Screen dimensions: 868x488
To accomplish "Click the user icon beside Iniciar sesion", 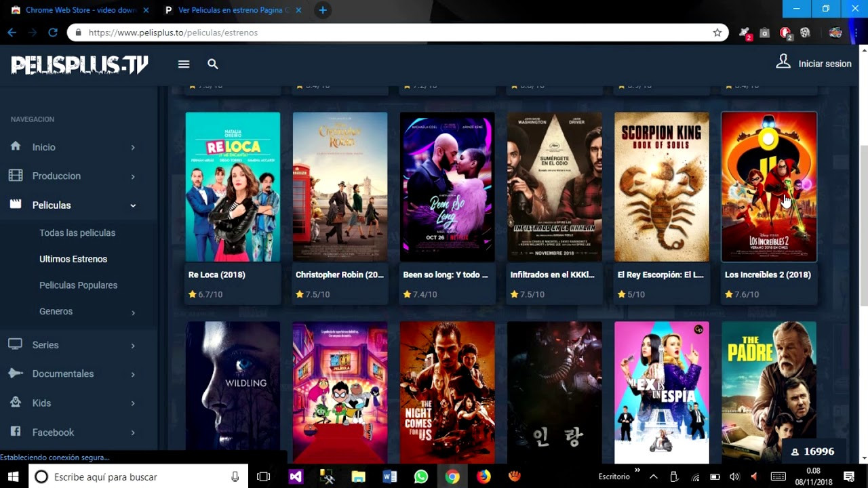I will click(783, 62).
